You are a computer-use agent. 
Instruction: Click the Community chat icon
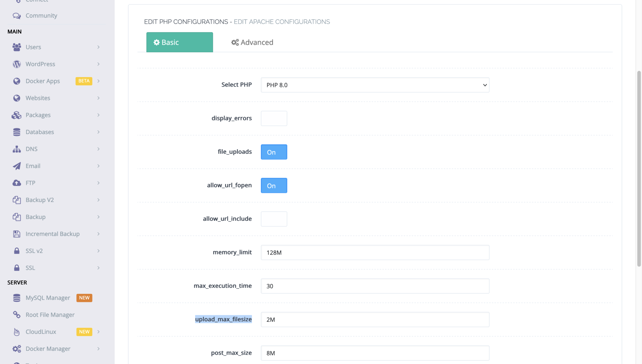17,15
